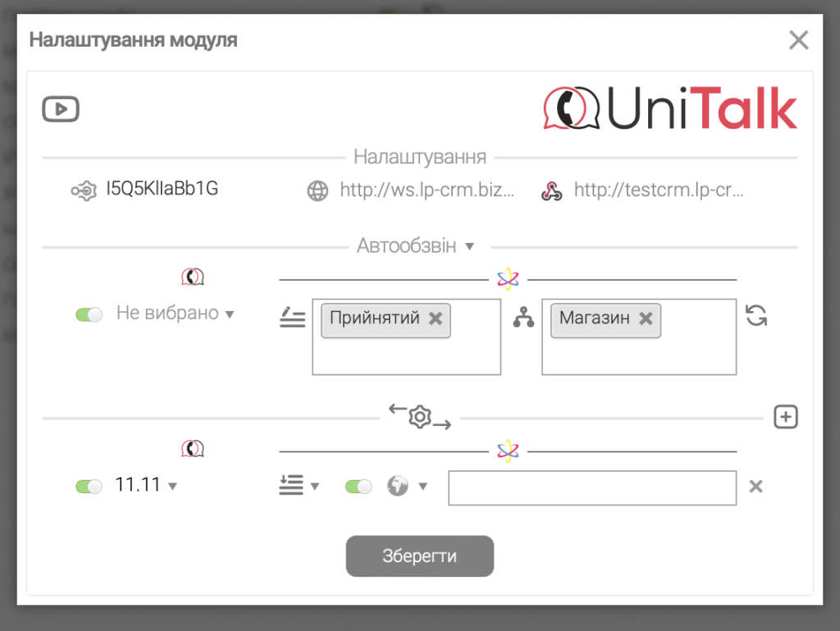This screenshot has height=631, width=840.
Task: Close the Налаштування модуля dialog
Action: pyautogui.click(x=798, y=40)
